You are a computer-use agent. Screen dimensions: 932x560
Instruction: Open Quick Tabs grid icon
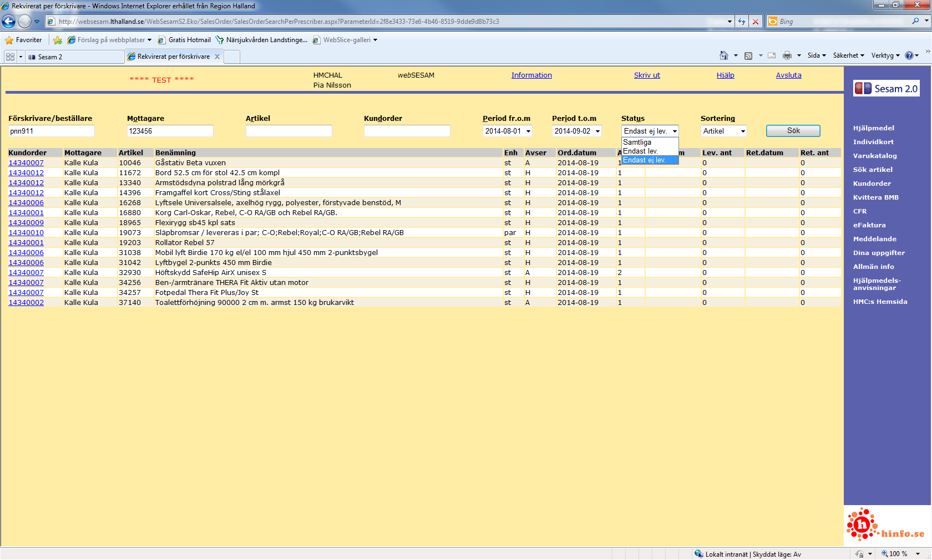tap(10, 57)
